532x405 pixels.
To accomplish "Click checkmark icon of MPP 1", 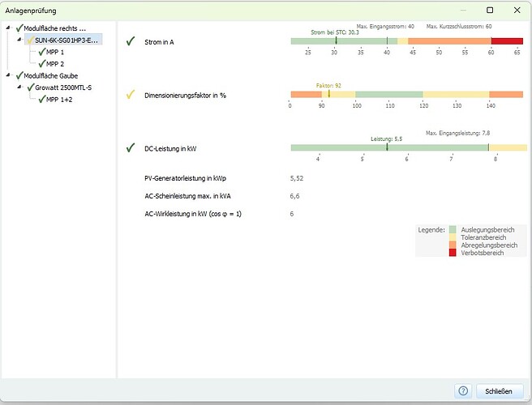I will click(x=42, y=52).
